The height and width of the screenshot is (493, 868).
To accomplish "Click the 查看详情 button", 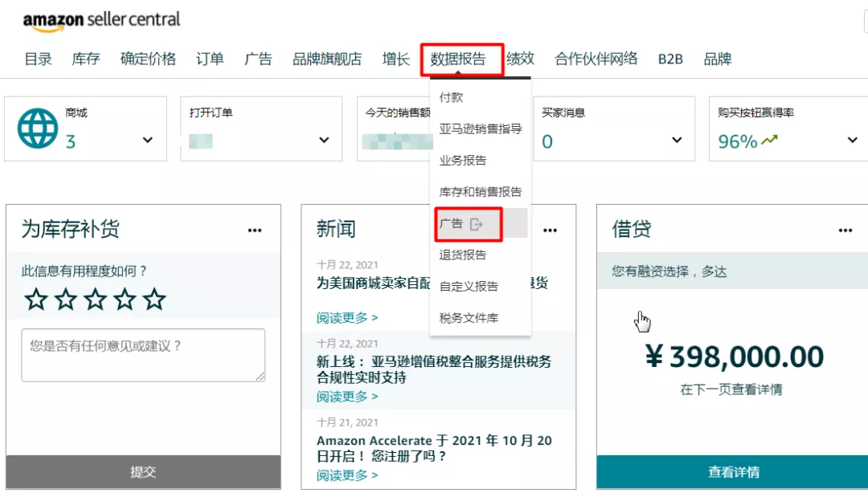I will pyautogui.click(x=734, y=472).
